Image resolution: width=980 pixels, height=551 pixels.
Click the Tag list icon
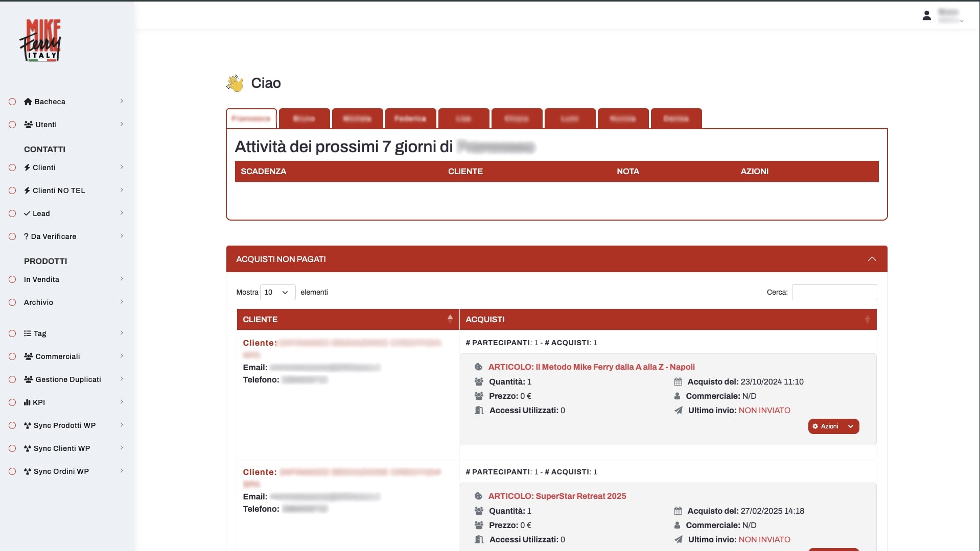click(28, 333)
